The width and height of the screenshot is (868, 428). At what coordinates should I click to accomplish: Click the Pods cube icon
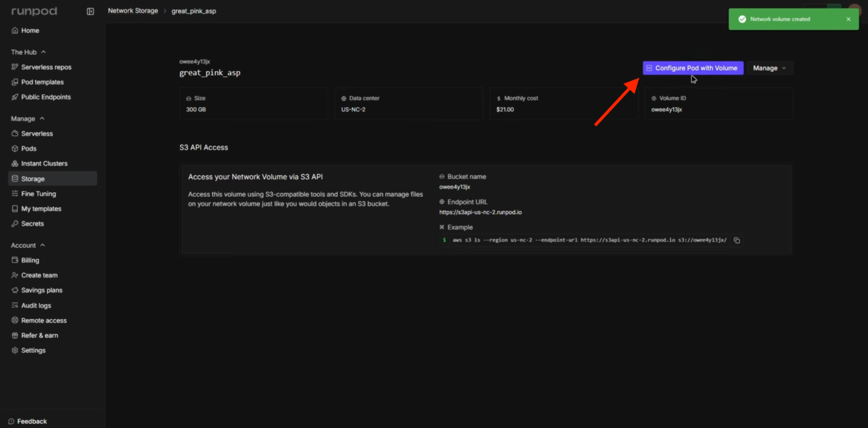tap(15, 149)
